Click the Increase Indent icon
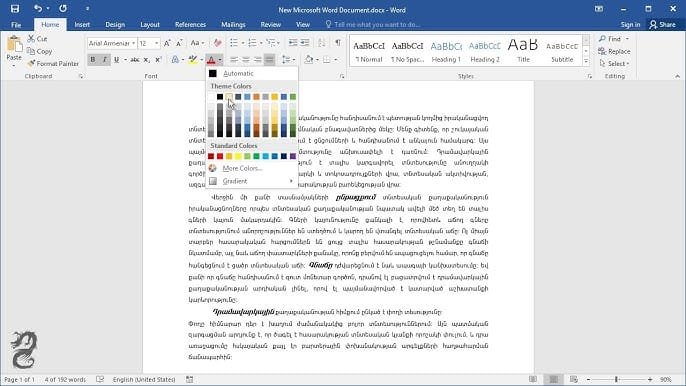Image resolution: width=686 pixels, height=386 pixels. pos(305,42)
